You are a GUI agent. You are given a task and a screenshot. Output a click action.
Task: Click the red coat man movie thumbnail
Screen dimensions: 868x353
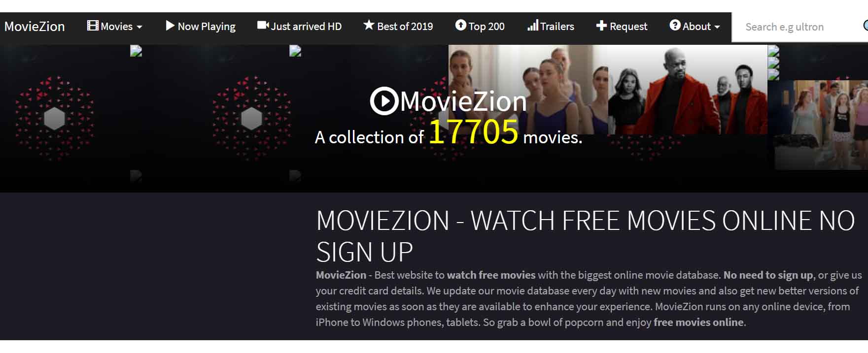coord(688,90)
